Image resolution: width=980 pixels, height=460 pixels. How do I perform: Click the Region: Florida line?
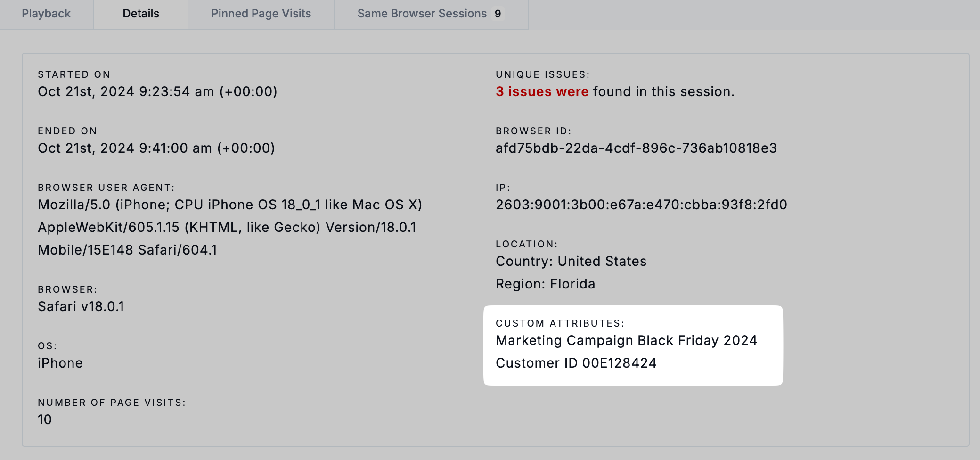[x=546, y=284]
